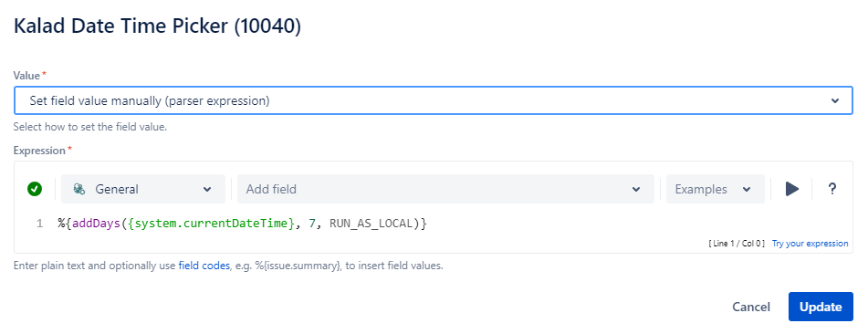The width and height of the screenshot is (868, 334).
Task: Click the system.currentDateTime field code
Action: pos(212,224)
